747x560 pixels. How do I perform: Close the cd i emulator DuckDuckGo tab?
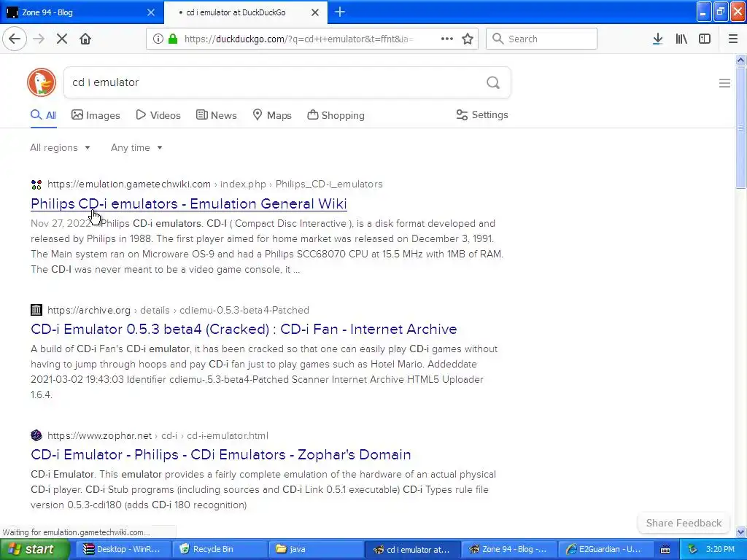point(315,12)
